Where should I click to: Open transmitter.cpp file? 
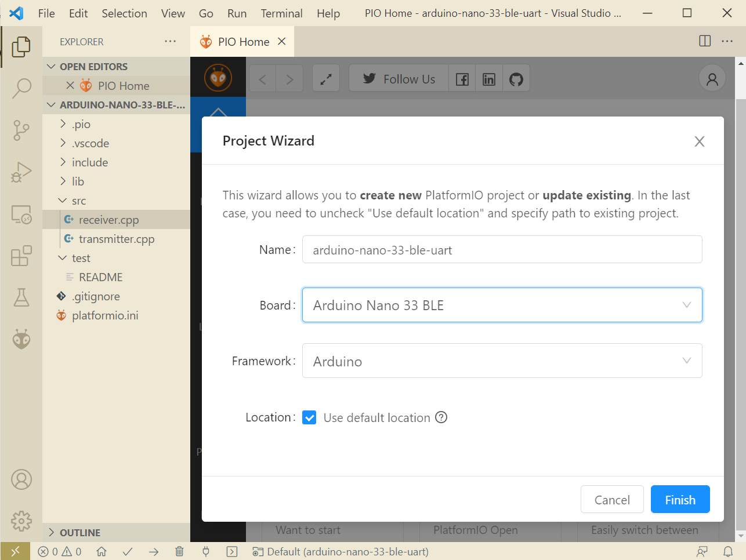click(x=116, y=239)
